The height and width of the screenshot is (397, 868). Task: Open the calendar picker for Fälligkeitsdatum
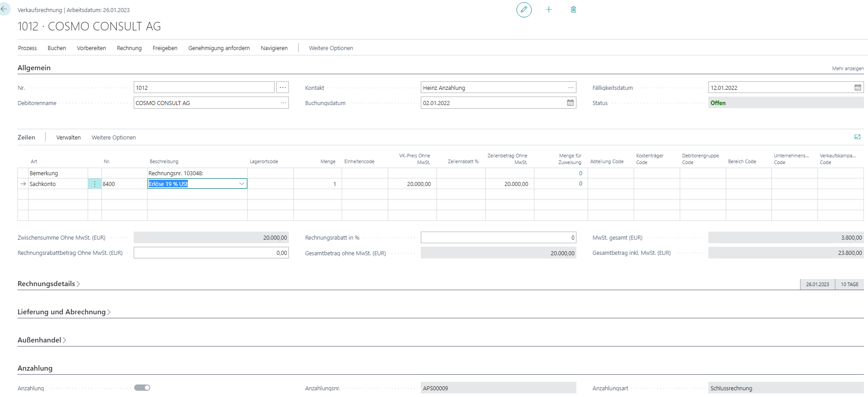coord(857,88)
